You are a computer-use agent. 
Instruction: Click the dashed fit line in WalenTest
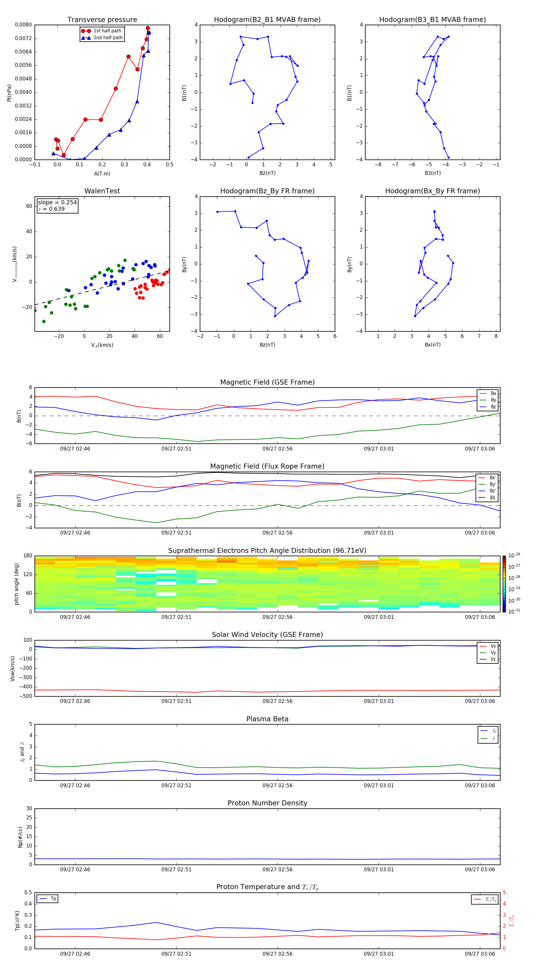[102, 288]
